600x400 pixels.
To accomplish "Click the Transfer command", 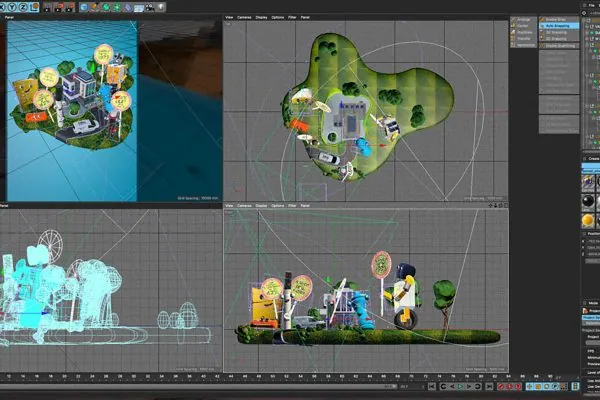I will pyautogui.click(x=523, y=39).
